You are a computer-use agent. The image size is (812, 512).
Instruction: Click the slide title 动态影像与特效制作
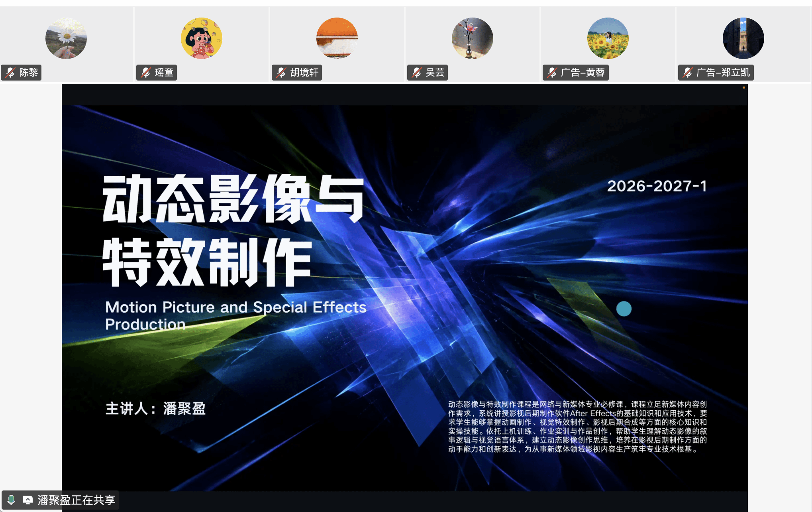[233, 230]
